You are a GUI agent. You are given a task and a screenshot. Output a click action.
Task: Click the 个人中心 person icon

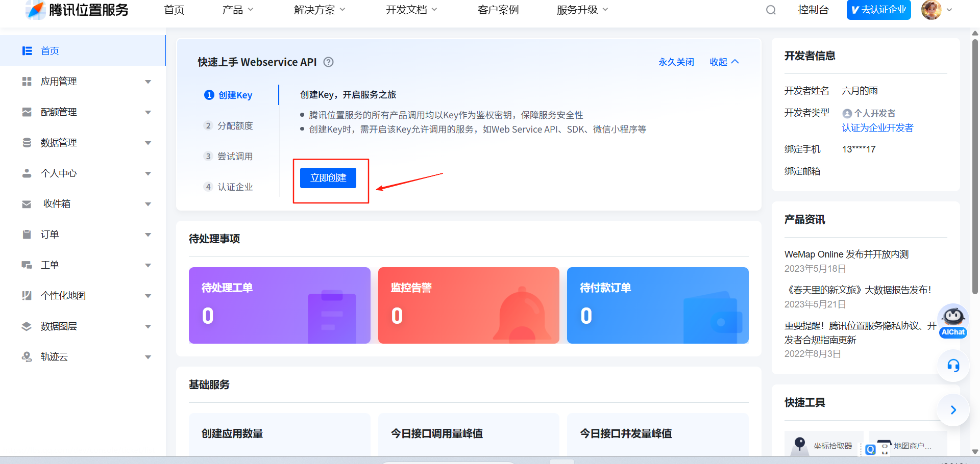27,173
